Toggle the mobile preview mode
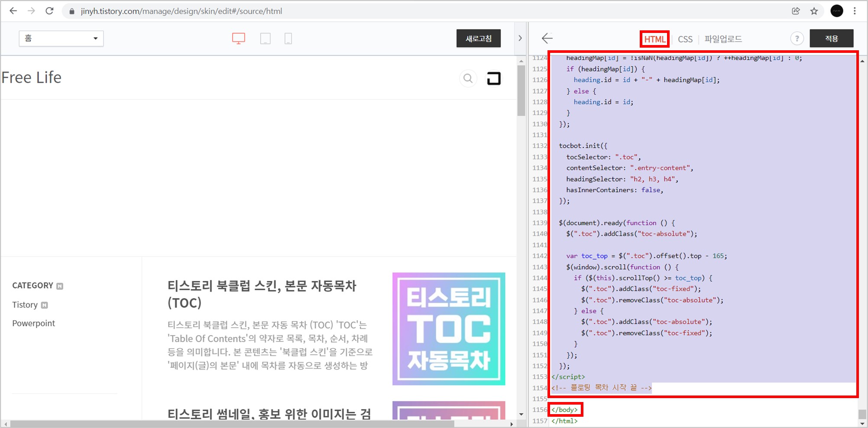868x428 pixels. (x=288, y=38)
